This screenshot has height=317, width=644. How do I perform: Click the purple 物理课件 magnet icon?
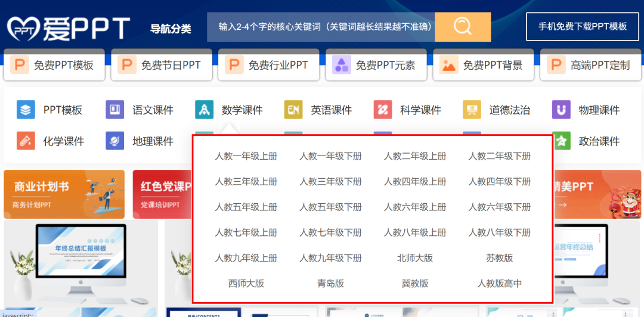(x=561, y=110)
